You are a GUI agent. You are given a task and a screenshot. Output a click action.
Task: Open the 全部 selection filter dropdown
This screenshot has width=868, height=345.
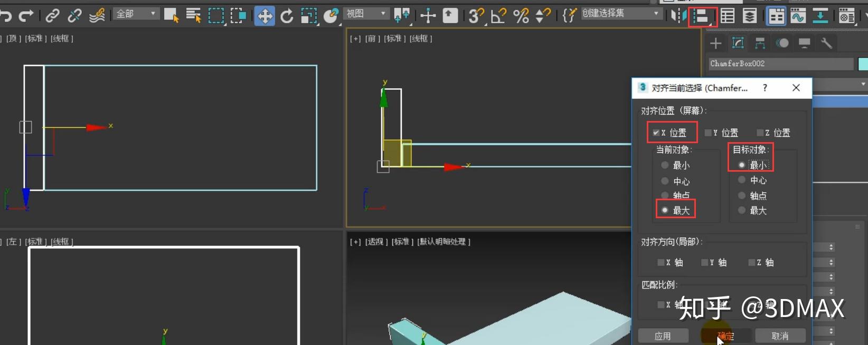(x=136, y=14)
